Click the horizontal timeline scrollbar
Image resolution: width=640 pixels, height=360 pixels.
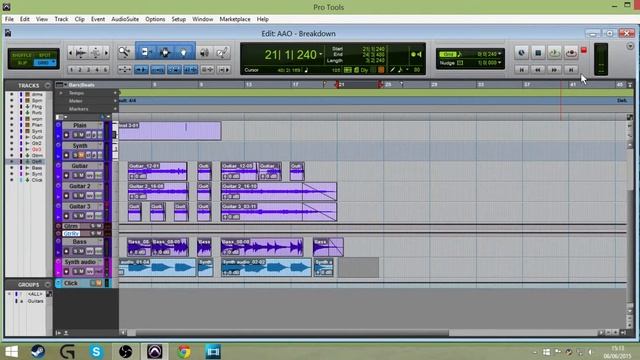pos(292,333)
